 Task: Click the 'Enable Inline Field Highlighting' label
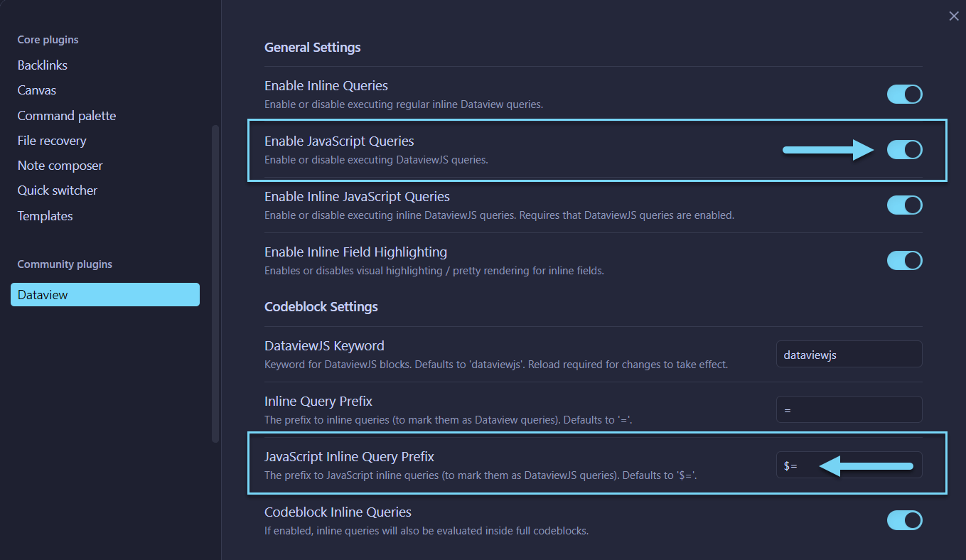click(355, 252)
